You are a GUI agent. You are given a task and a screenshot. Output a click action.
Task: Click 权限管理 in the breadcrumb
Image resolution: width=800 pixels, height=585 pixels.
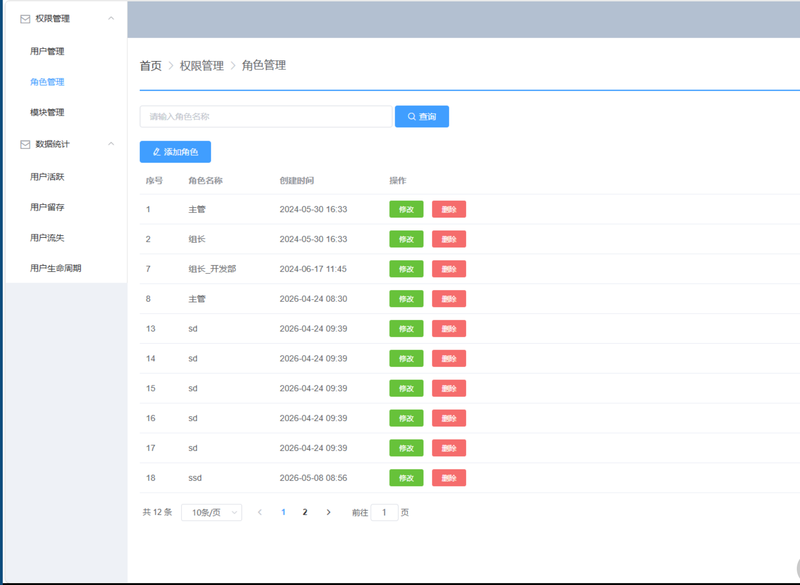coord(202,66)
